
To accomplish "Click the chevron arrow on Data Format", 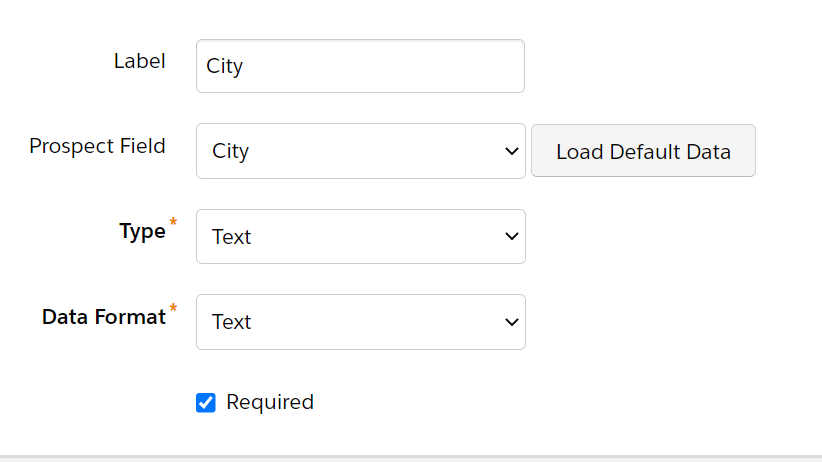I will click(x=512, y=322).
